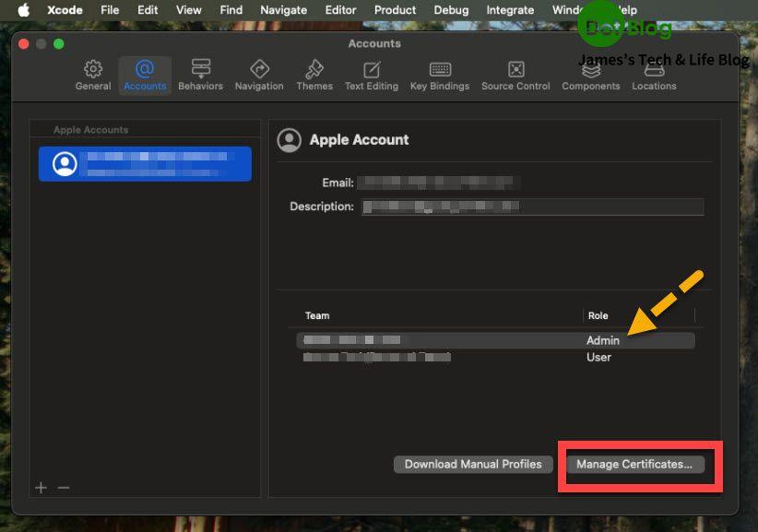
Task: Open the Product menu
Action: pyautogui.click(x=396, y=10)
